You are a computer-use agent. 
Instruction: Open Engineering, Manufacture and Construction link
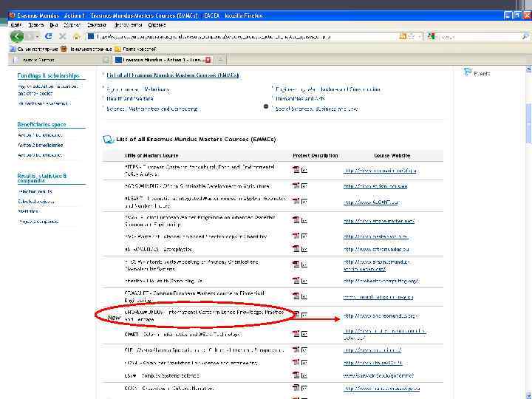pyautogui.click(x=328, y=89)
